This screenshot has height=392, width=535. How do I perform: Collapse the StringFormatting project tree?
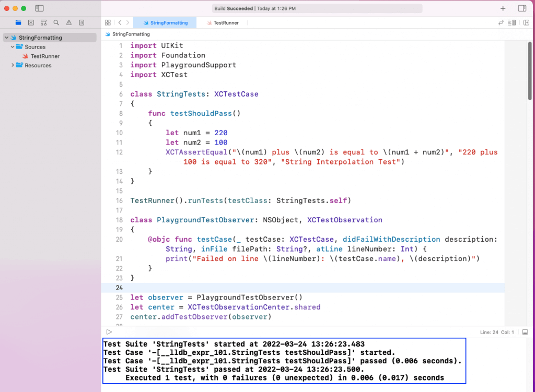[6, 38]
